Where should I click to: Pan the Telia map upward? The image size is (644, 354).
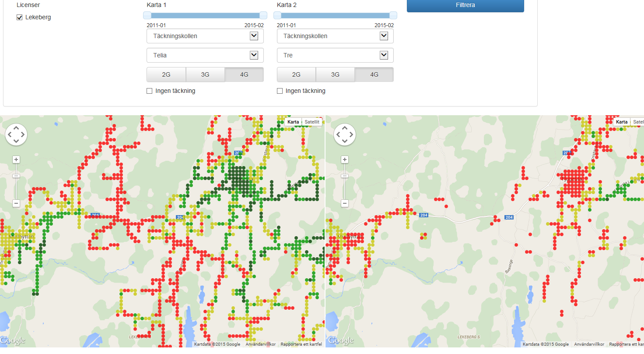click(x=16, y=128)
